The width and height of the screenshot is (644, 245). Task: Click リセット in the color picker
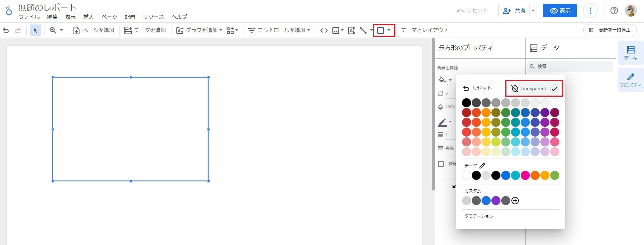tap(477, 88)
